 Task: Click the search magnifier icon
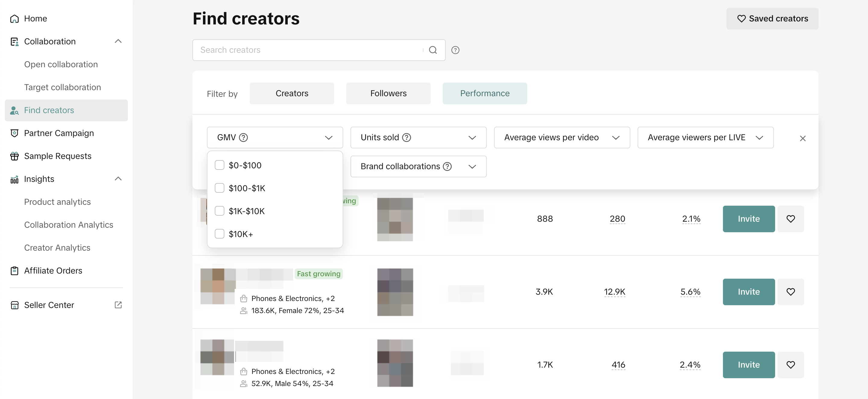click(433, 50)
